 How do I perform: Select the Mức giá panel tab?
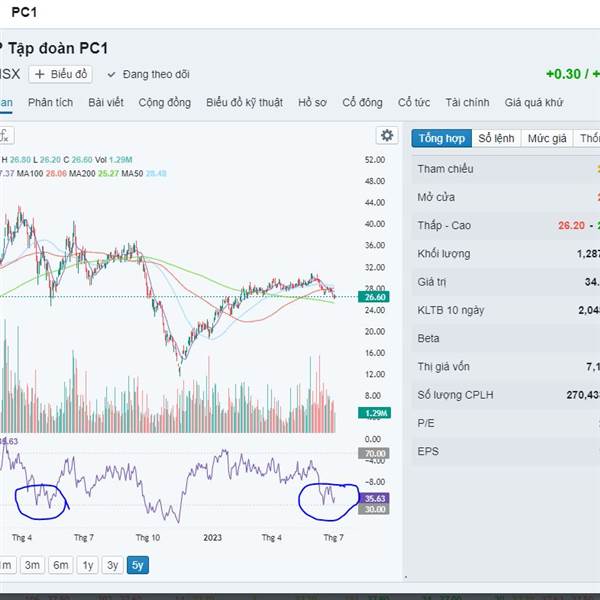coord(547,138)
